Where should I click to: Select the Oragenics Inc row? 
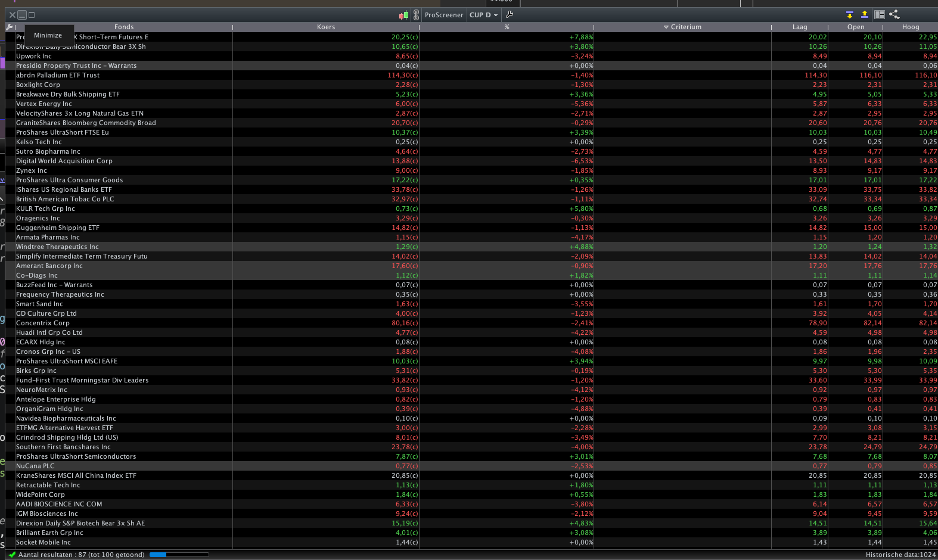(x=472, y=218)
